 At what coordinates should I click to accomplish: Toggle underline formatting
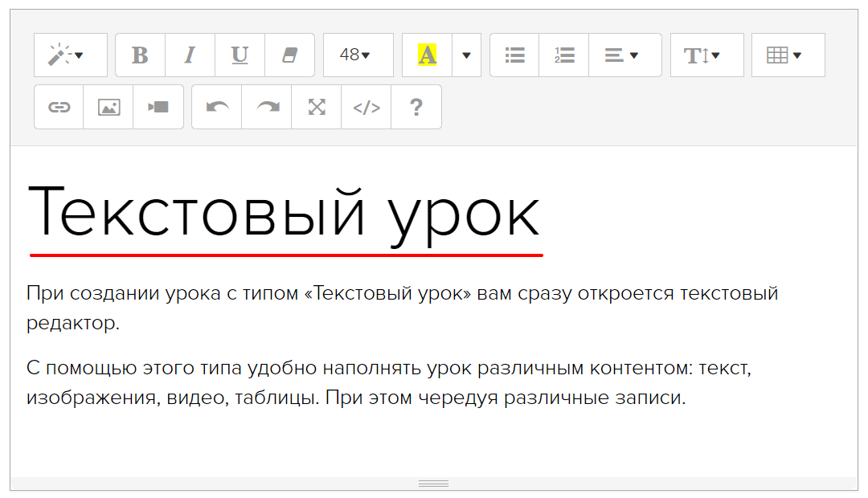click(240, 55)
